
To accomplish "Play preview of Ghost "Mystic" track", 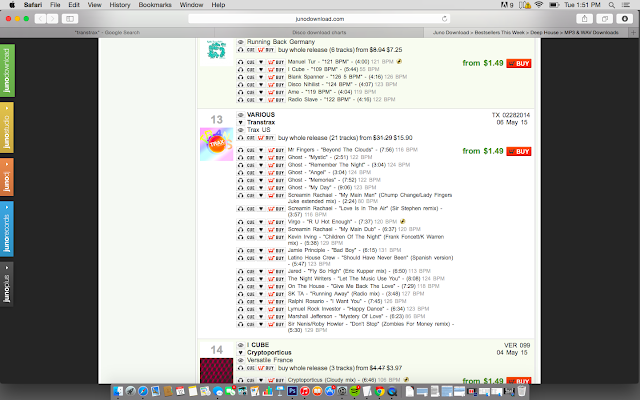I will [x=240, y=158].
